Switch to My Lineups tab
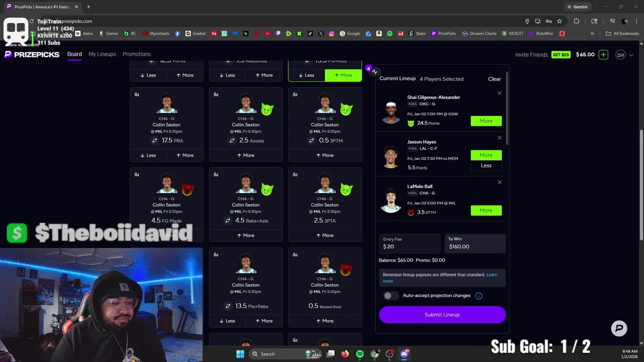The width and height of the screenshot is (644, 362). [102, 54]
